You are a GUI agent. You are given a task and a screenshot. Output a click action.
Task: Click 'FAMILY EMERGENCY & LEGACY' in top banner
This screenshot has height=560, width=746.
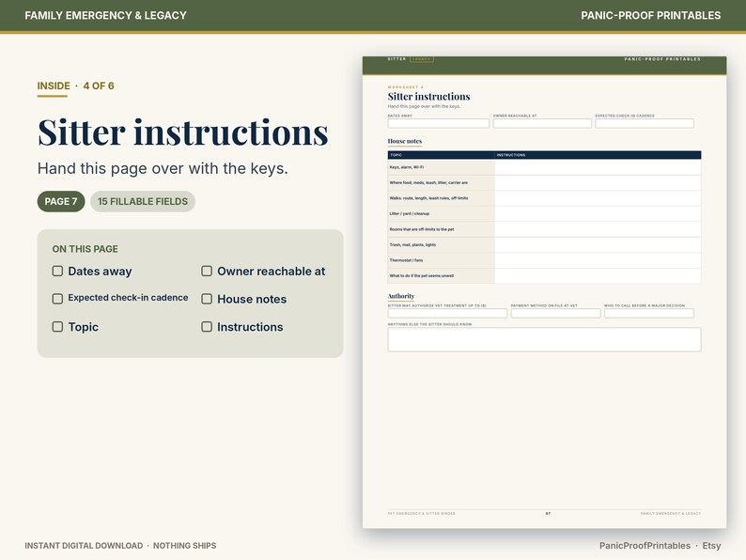tap(105, 16)
